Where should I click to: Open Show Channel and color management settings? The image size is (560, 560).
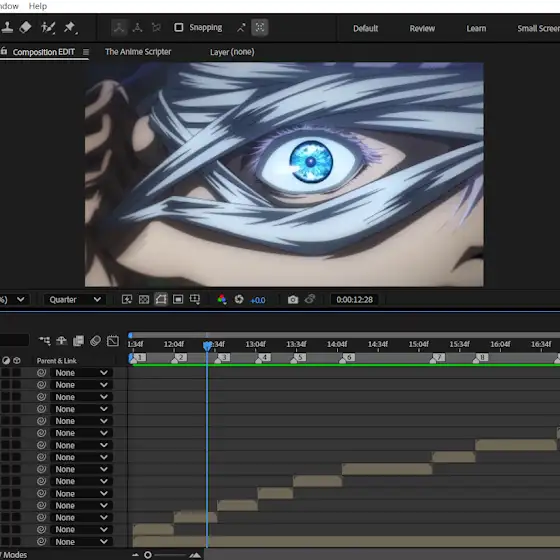tap(221, 299)
